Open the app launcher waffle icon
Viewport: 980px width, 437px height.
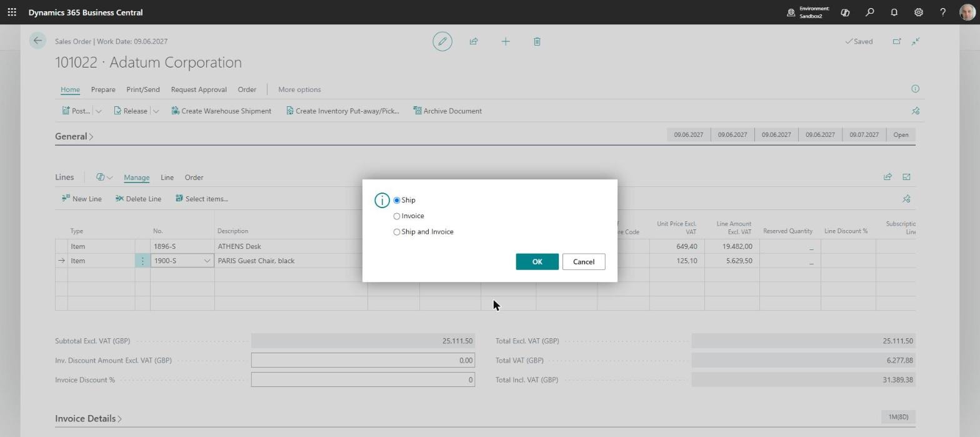[12, 12]
